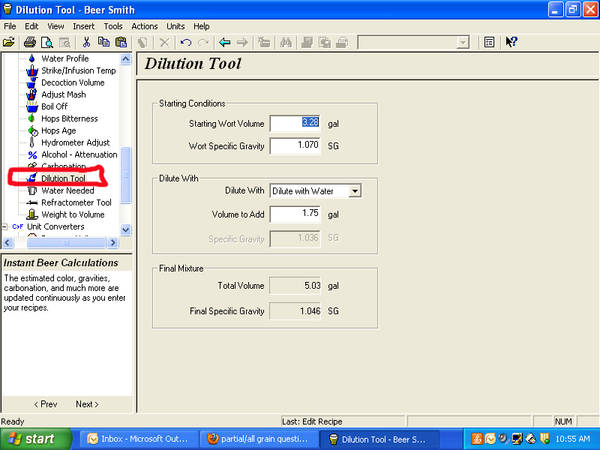Click the Volume to Add field

click(295, 214)
